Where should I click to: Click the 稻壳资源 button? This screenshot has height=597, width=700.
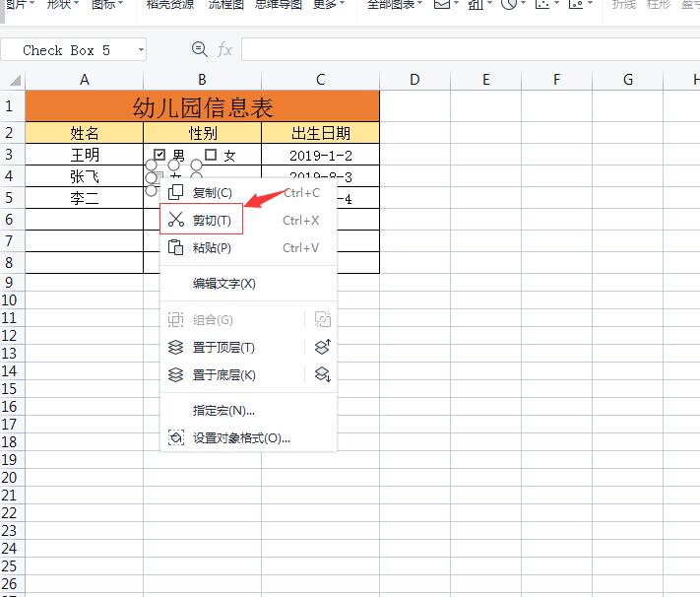pyautogui.click(x=170, y=5)
